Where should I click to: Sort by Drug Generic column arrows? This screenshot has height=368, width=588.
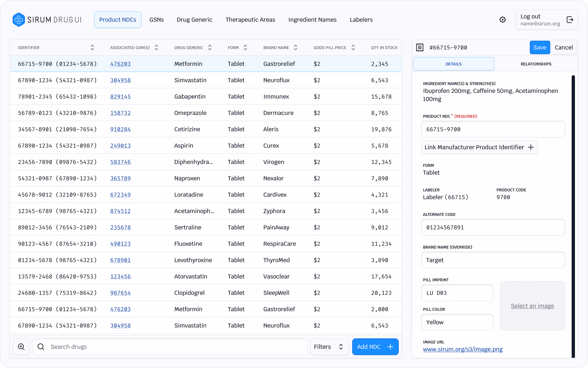tap(210, 48)
